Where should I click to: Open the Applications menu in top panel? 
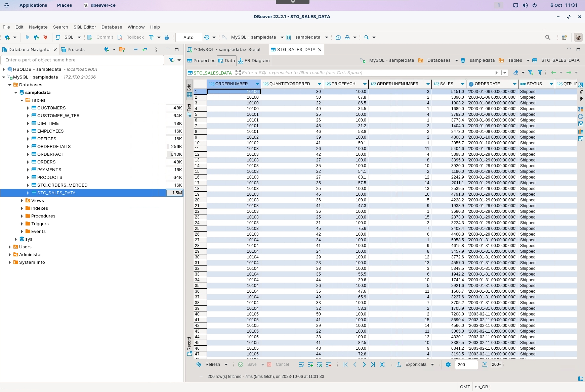pos(33,5)
